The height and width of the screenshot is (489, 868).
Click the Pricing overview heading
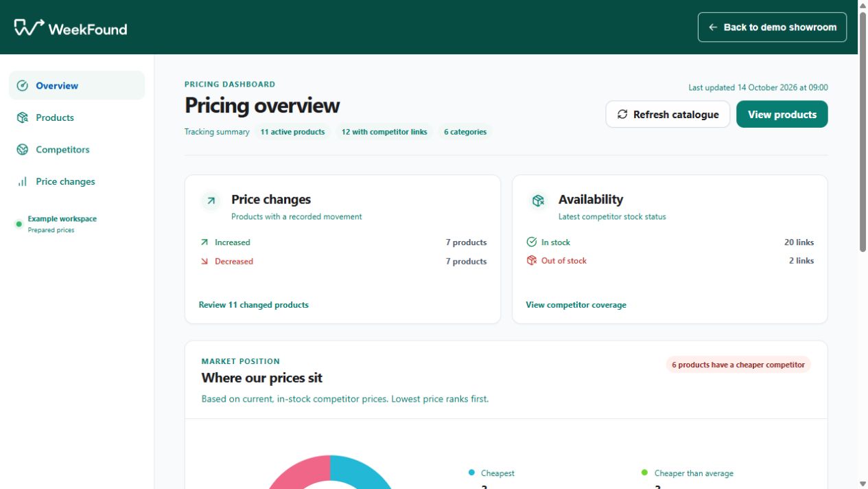coord(262,106)
